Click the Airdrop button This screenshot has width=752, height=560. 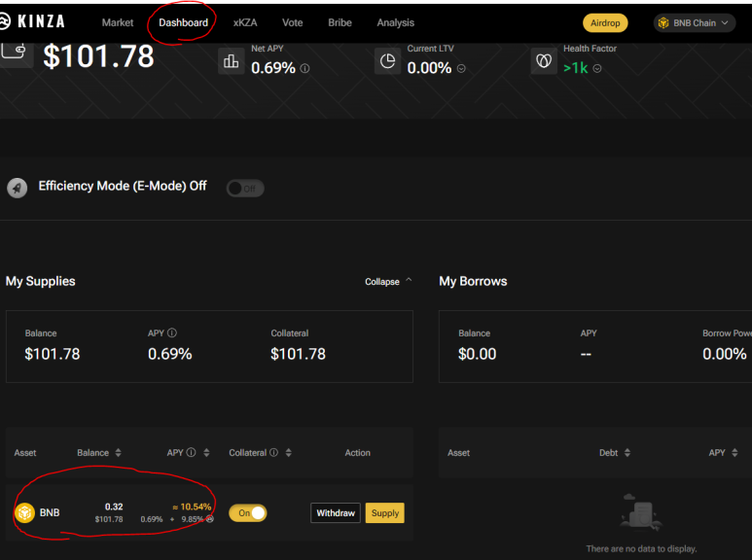click(605, 23)
